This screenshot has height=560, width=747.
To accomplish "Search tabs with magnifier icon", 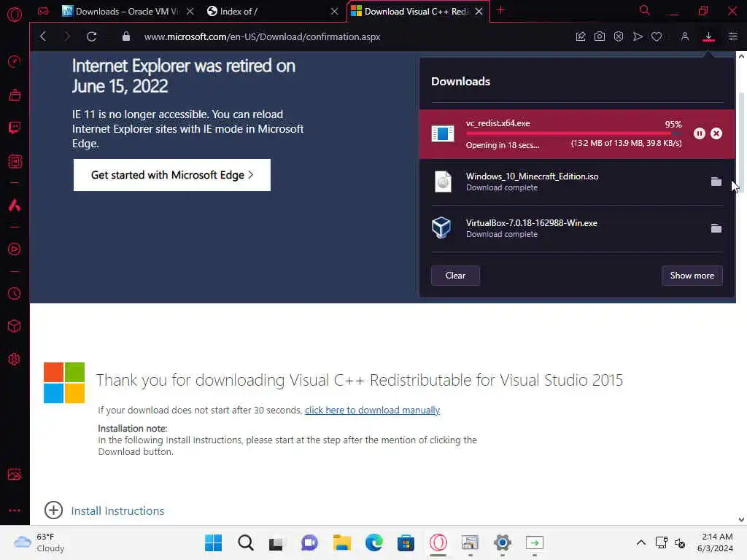I will coord(644,10).
